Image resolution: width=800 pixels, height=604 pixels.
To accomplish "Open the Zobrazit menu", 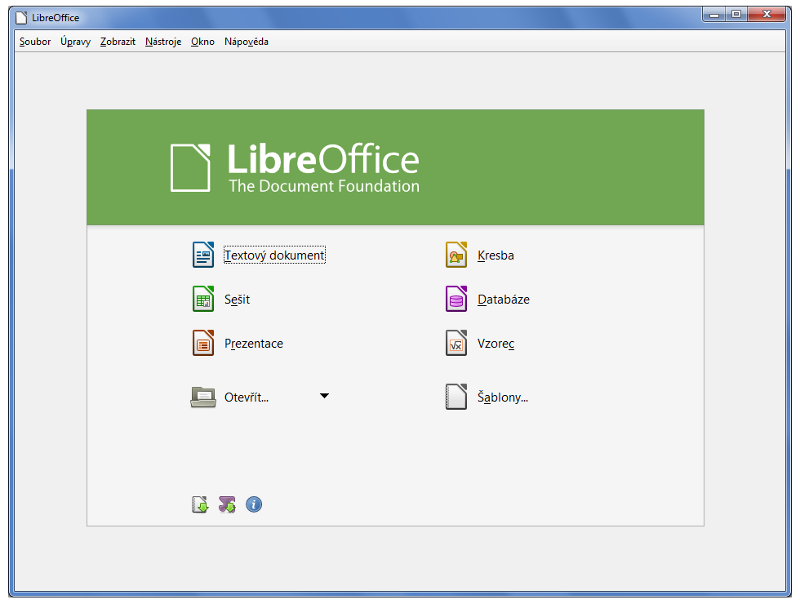I will (118, 42).
